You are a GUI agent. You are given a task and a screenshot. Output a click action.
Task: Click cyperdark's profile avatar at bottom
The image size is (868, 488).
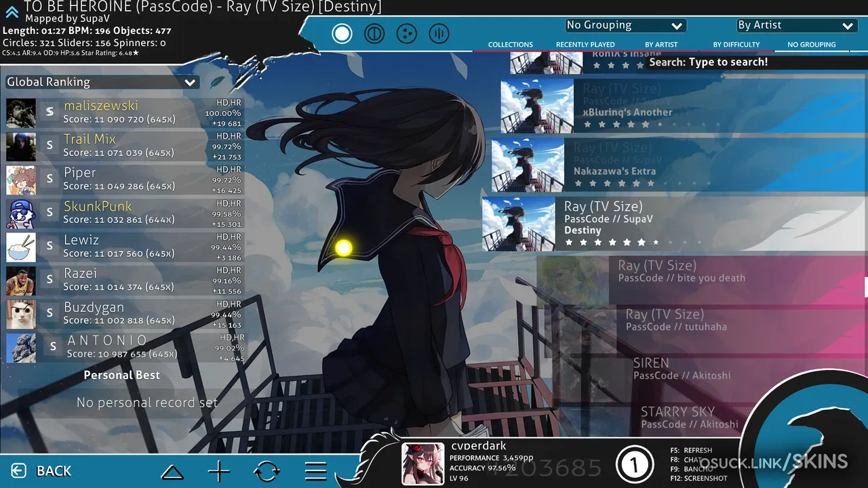click(423, 464)
